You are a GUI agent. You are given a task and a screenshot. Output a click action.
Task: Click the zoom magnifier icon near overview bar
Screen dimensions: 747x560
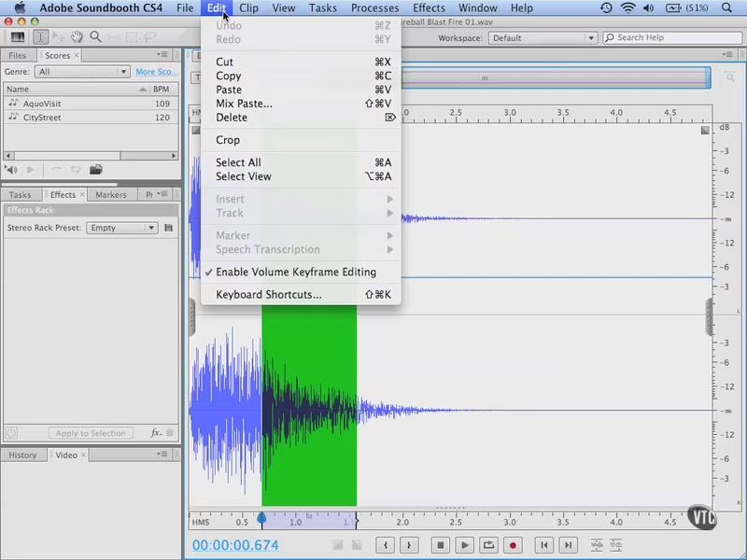tap(730, 77)
